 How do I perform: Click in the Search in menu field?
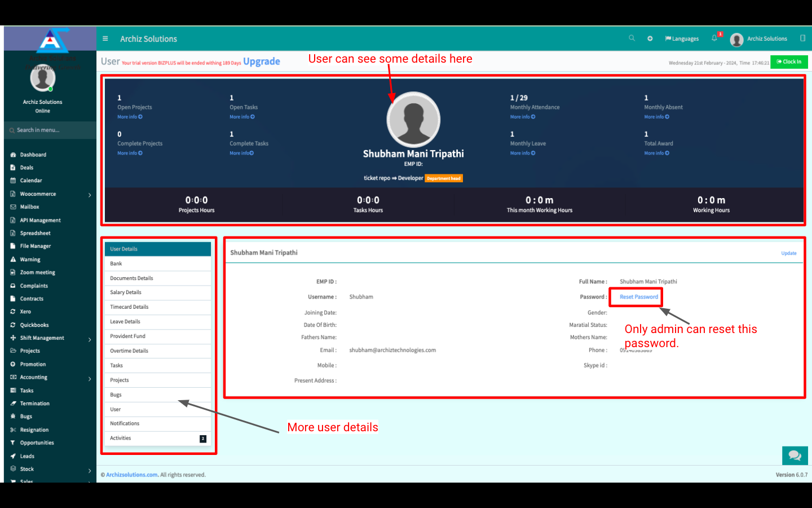pyautogui.click(x=51, y=130)
